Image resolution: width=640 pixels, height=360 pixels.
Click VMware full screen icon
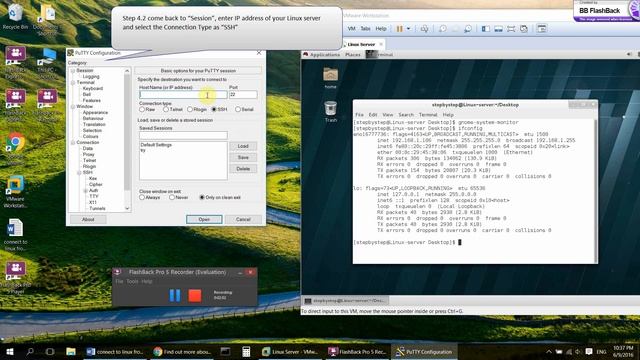tap(511, 29)
